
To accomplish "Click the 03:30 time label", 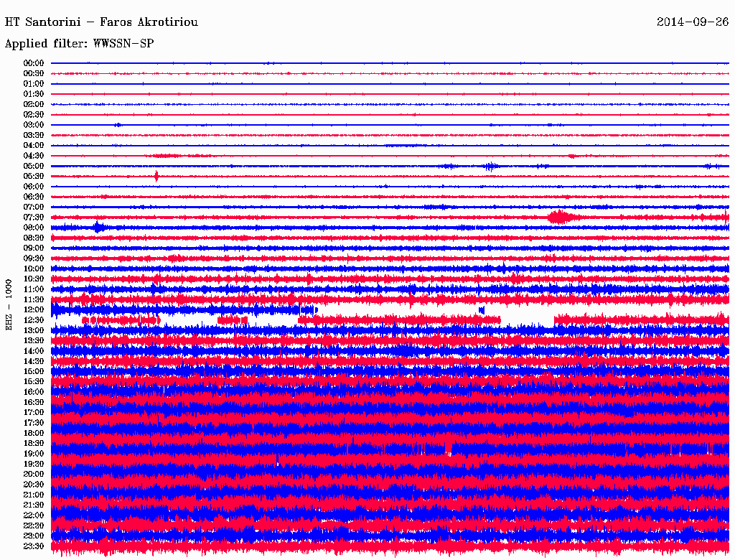I will pos(33,135).
